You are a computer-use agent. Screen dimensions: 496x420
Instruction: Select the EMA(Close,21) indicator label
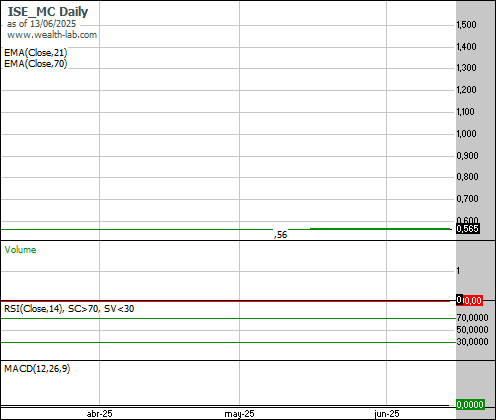point(36,53)
